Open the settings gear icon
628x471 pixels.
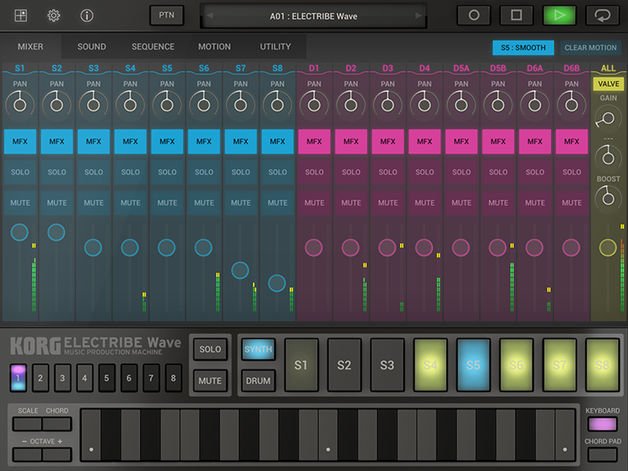point(54,16)
